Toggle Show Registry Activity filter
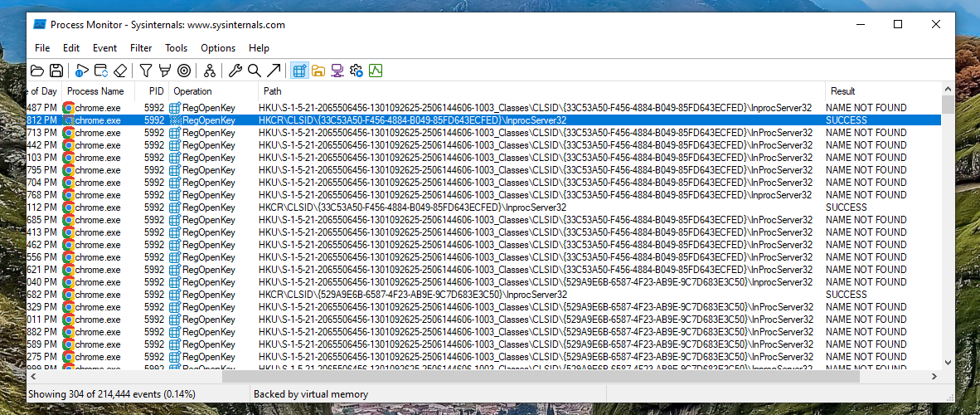This screenshot has width=980, height=415. pyautogui.click(x=299, y=71)
